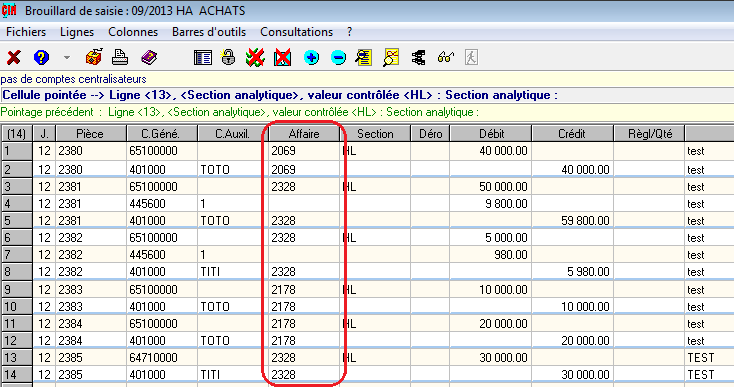Click the HL section cell in row 13
Viewport: 734px width, 387px height.
click(x=375, y=358)
